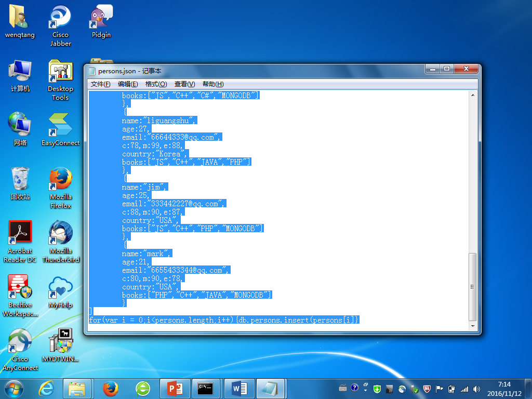Click the line age:27
The width and height of the screenshot is (532, 399).
tap(137, 129)
